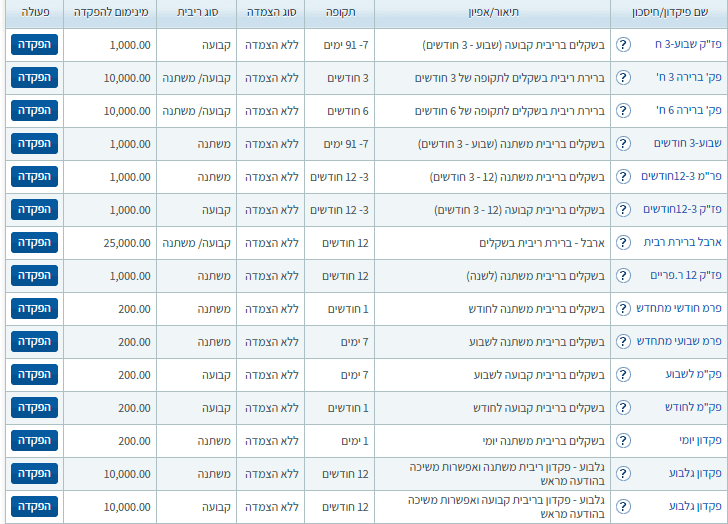Screen dimensions: 728x524
Task: View help for פק"מ לחודש
Action: pyautogui.click(x=623, y=407)
